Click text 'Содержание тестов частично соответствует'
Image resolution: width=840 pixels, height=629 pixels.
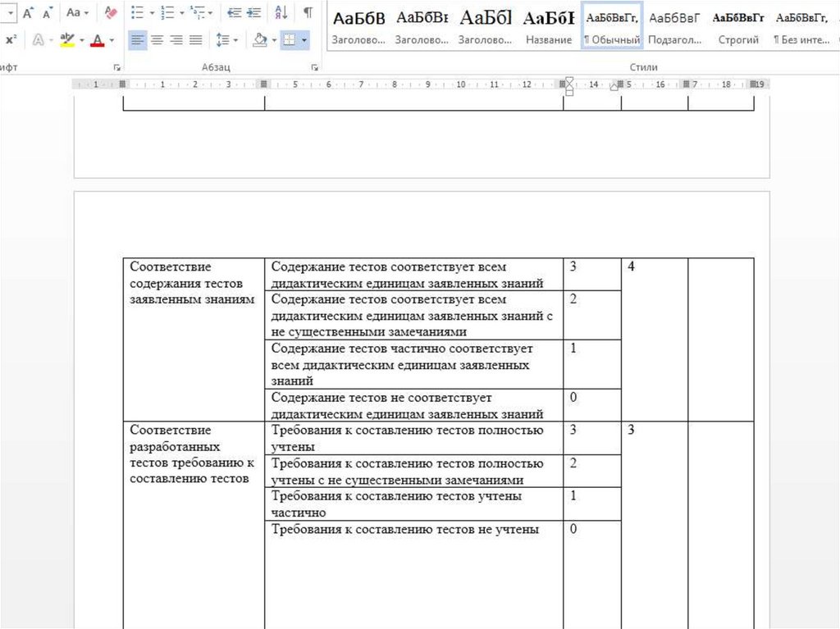pyautogui.click(x=402, y=349)
